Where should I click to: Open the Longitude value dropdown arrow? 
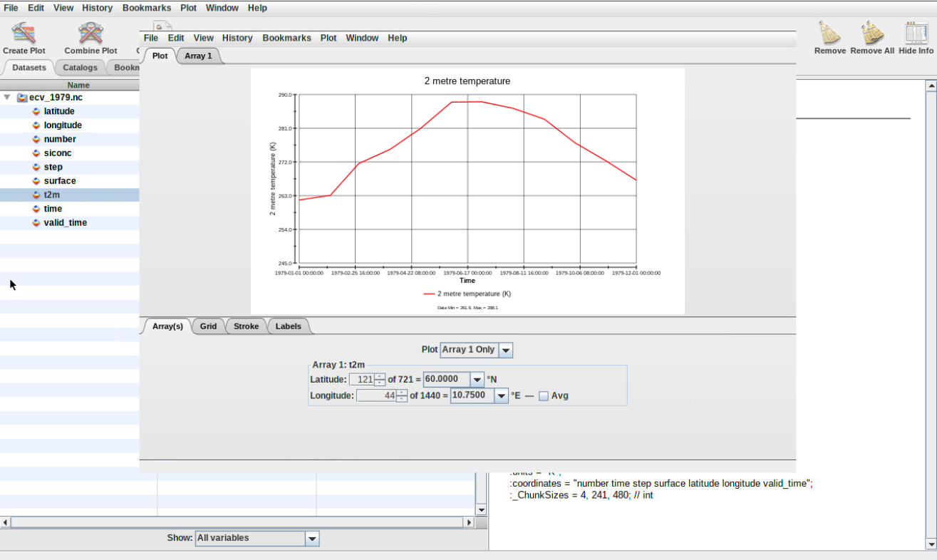(501, 396)
